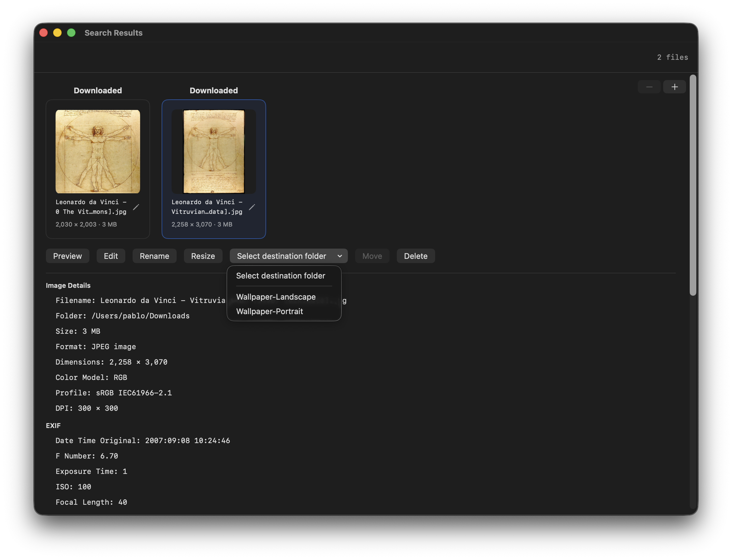Click the 2 files count label
This screenshot has height=560, width=732.
click(x=673, y=57)
